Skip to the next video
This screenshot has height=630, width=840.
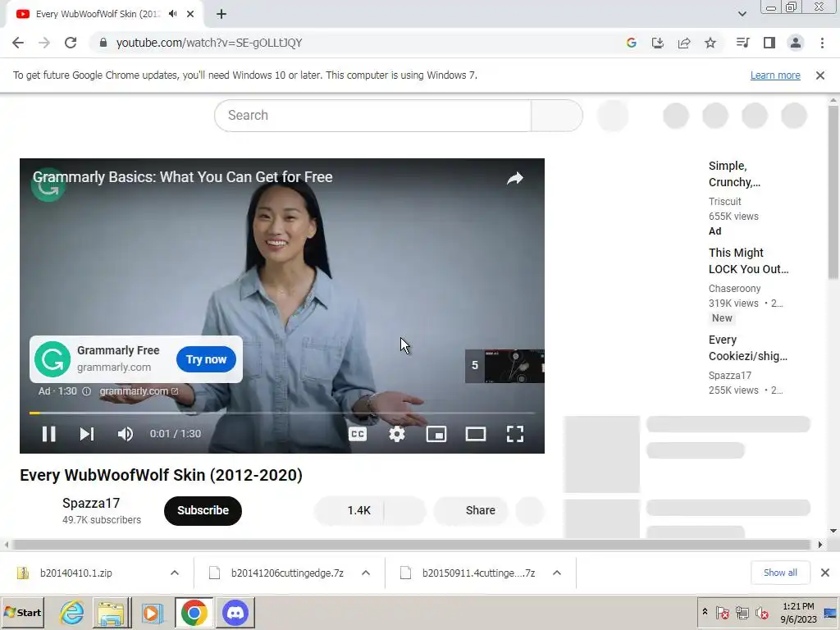coord(87,434)
